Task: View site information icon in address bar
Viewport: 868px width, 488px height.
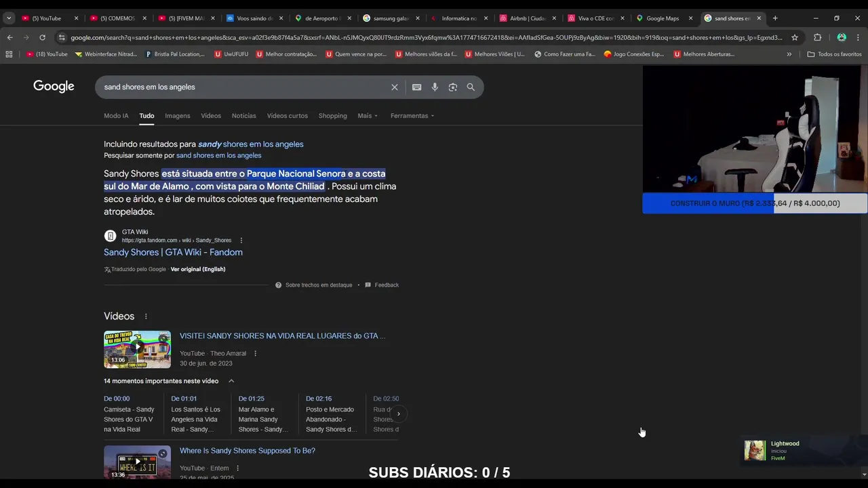Action: (62, 37)
